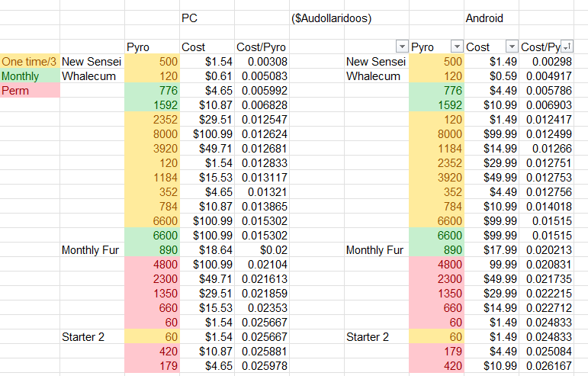Select the cell with value 0.01266
This screenshot has width=588, height=376.
[x=546, y=149]
